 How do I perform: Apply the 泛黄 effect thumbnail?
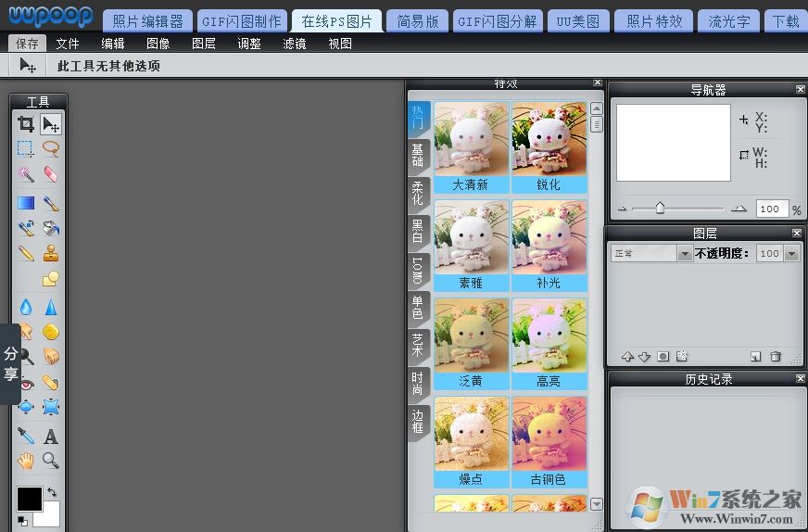471,343
